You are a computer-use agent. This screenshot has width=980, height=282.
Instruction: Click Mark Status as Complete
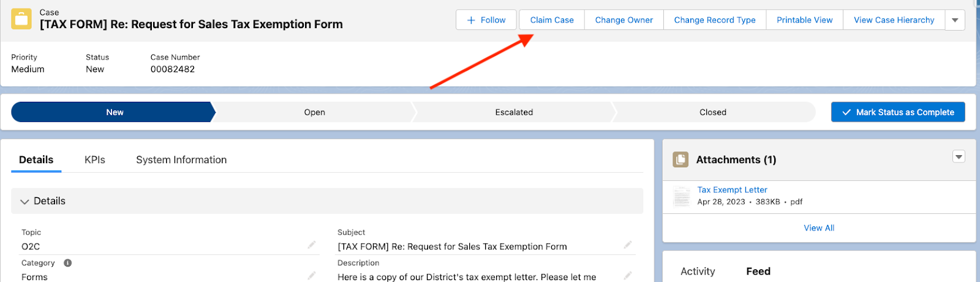[898, 112]
